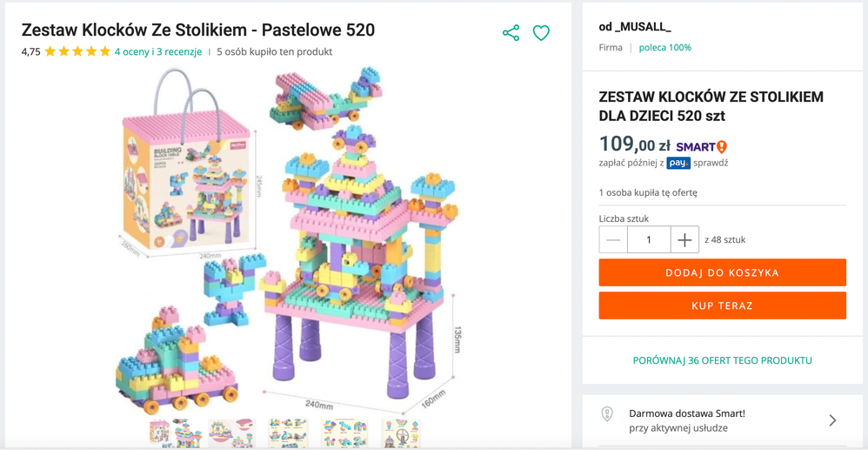Viewport: 868px width, 450px height.
Task: Click the quantity input field
Action: 648,239
